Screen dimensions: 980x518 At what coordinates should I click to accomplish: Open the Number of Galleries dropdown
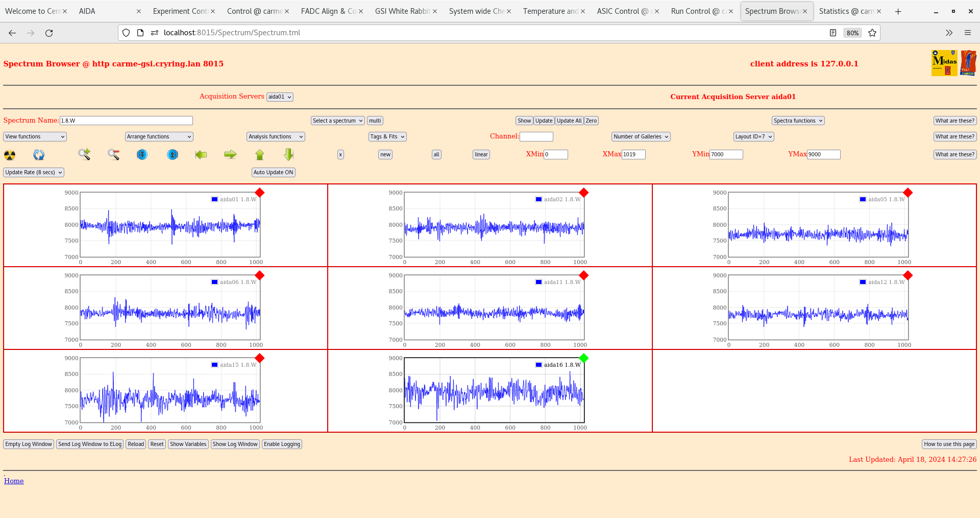641,136
